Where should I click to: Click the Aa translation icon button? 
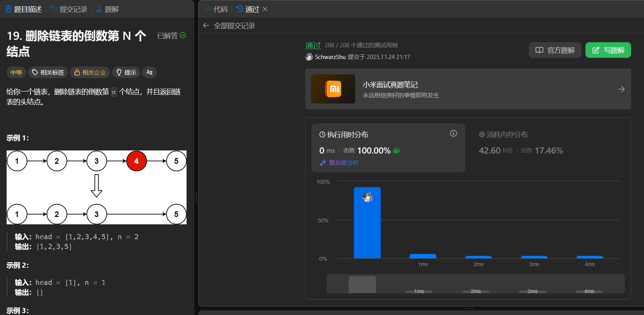pyautogui.click(x=149, y=72)
